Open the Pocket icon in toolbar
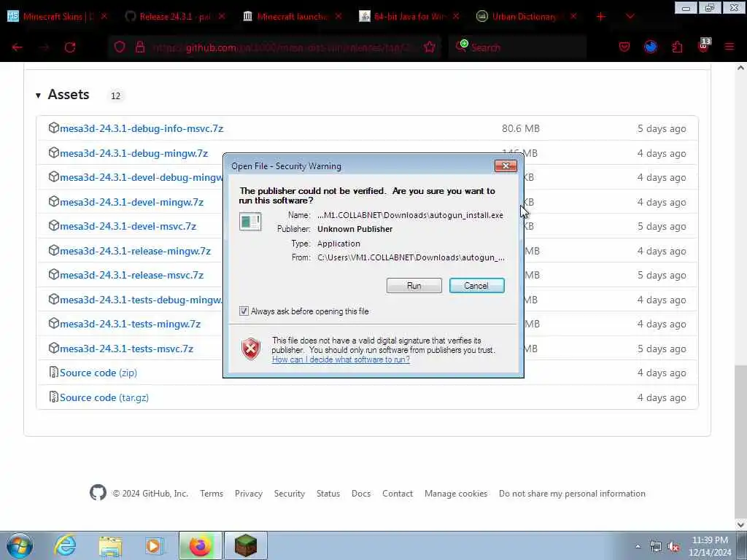Viewport: 747px width, 560px height. coord(624,47)
